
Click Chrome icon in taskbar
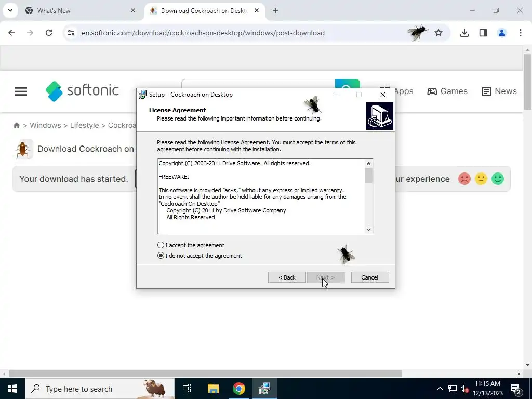239,389
